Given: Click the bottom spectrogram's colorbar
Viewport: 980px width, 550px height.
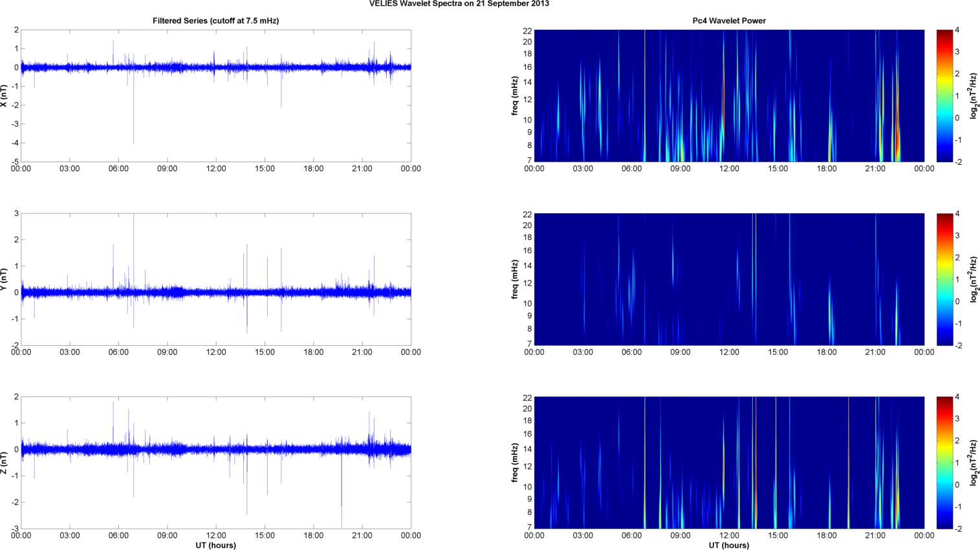Looking at the screenshot, I should pyautogui.click(x=944, y=463).
